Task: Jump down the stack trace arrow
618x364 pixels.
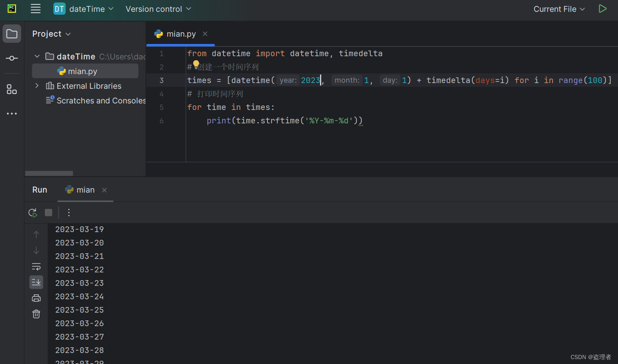Action: 36,250
